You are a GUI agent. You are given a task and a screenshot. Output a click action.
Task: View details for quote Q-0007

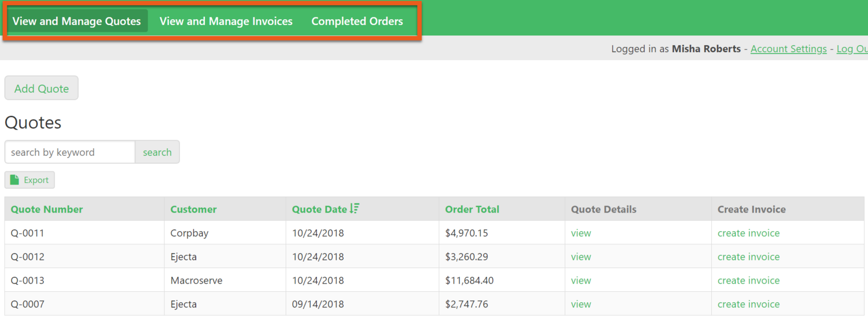click(581, 305)
